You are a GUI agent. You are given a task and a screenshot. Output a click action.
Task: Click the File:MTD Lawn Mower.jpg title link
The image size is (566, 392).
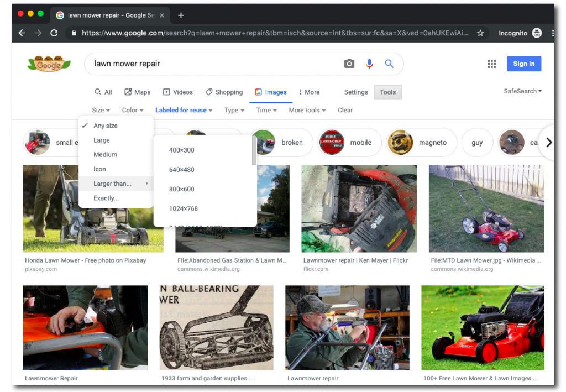point(485,260)
